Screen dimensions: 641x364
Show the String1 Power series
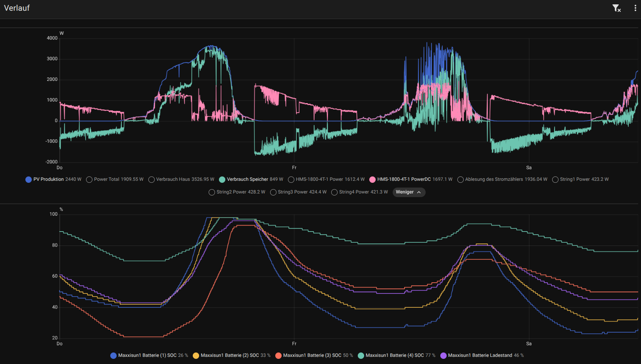click(x=580, y=180)
